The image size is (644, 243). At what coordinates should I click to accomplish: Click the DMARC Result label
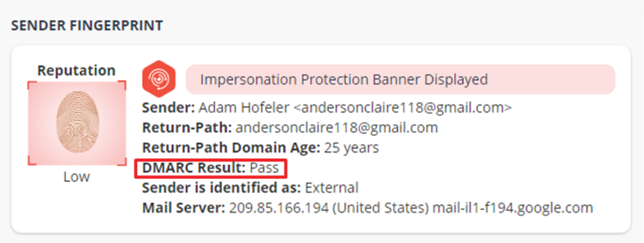(193, 168)
